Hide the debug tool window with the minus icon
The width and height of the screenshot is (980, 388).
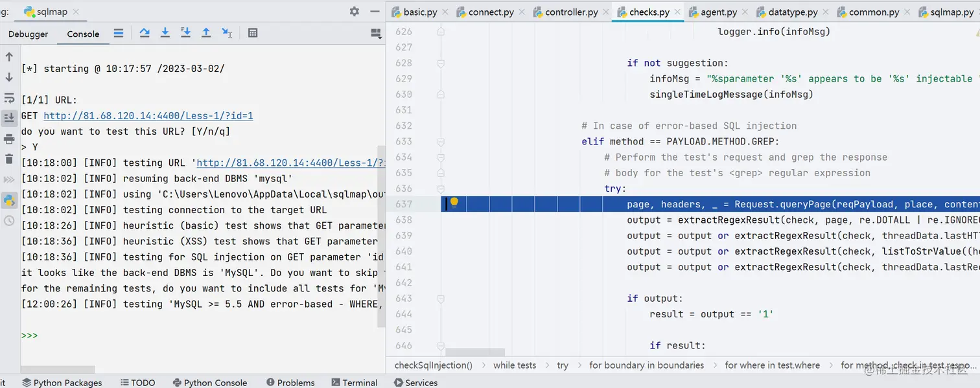tap(375, 12)
